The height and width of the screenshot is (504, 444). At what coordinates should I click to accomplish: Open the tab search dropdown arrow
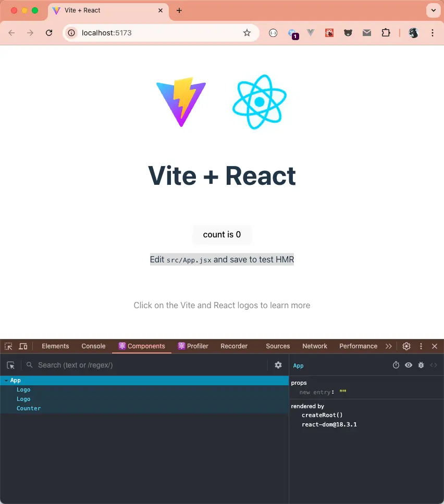pos(434,10)
